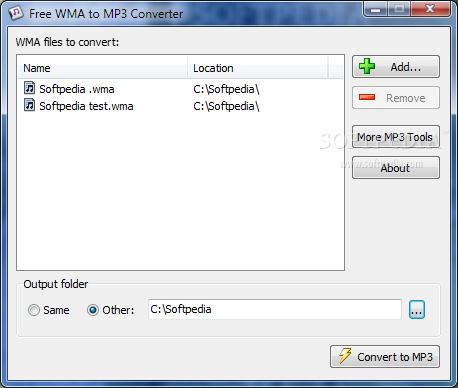Click the red minus icon on Remove
The image size is (458, 388).
(x=367, y=97)
